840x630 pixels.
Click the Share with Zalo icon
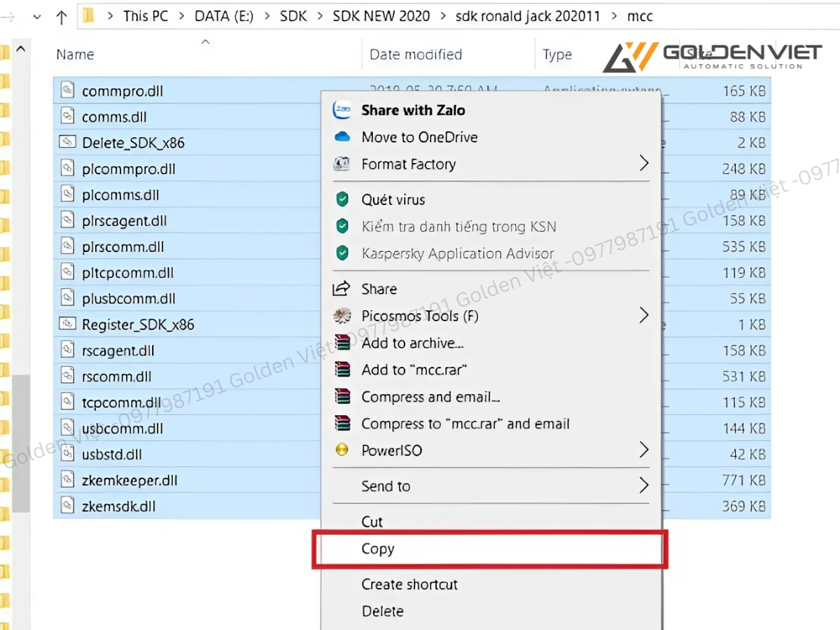[342, 110]
